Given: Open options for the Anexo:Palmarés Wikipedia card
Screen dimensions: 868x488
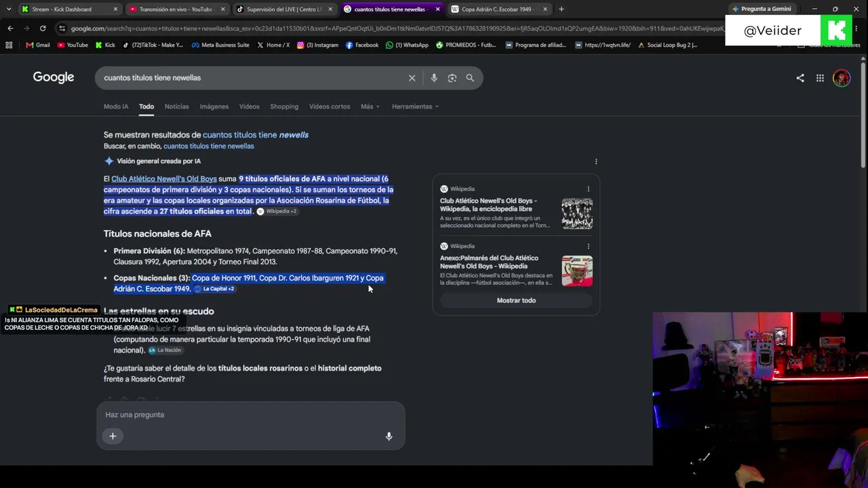Looking at the screenshot, I should pos(588,246).
